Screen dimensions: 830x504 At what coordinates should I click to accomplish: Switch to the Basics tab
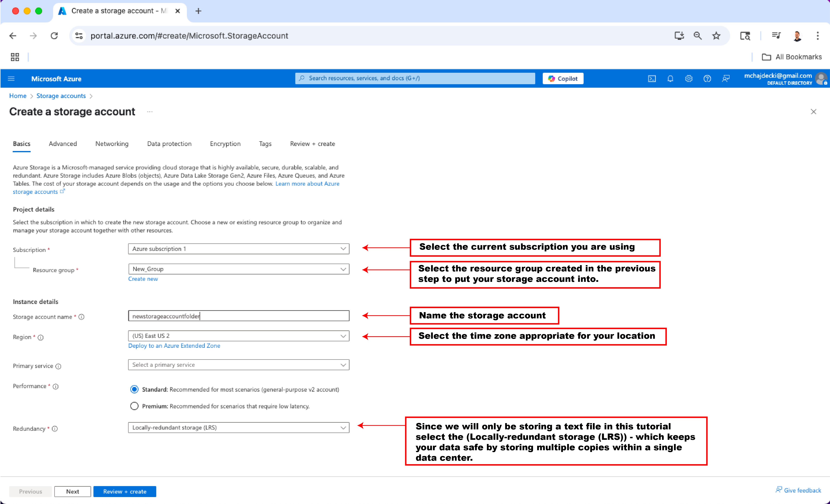[x=22, y=144]
